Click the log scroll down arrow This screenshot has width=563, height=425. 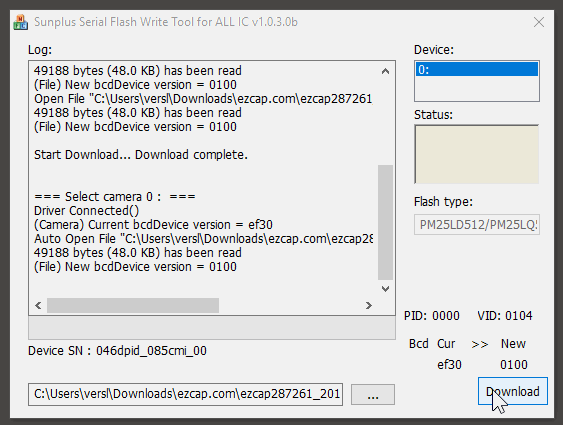tap(385, 289)
